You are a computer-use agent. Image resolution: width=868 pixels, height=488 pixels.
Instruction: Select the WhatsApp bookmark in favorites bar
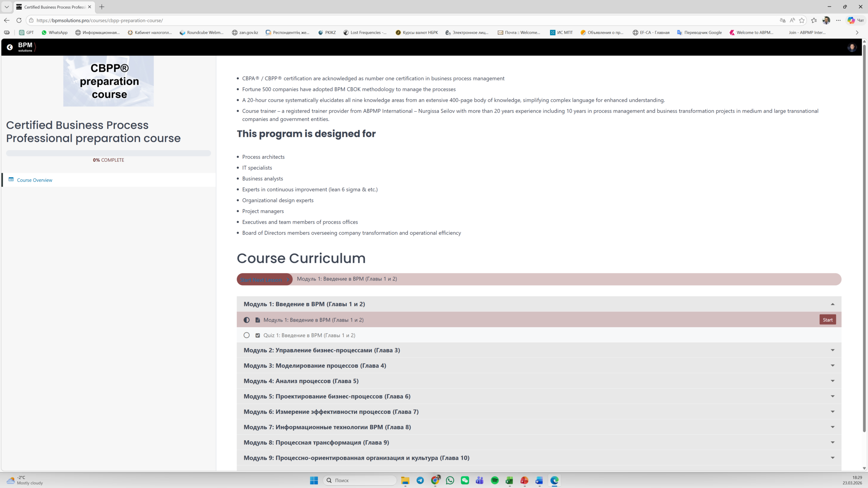pyautogui.click(x=54, y=32)
